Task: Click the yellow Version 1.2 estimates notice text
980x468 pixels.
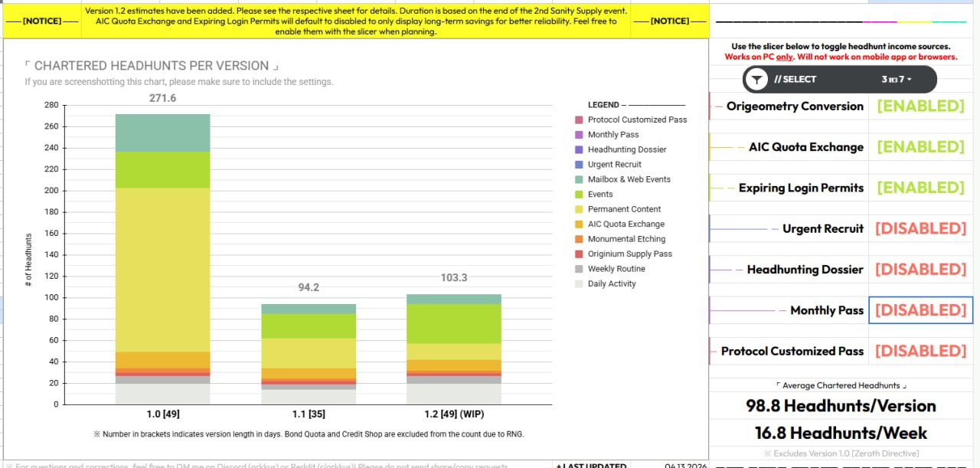Action: pyautogui.click(x=355, y=21)
